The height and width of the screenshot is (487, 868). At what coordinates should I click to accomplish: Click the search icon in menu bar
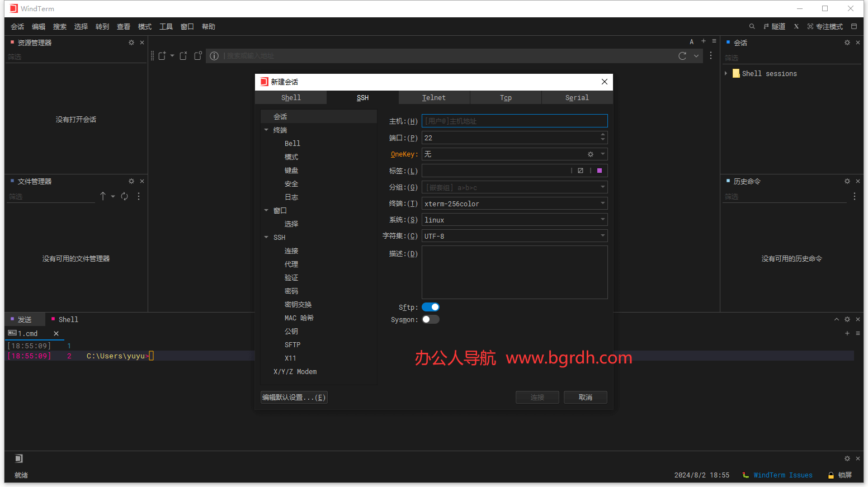point(752,26)
